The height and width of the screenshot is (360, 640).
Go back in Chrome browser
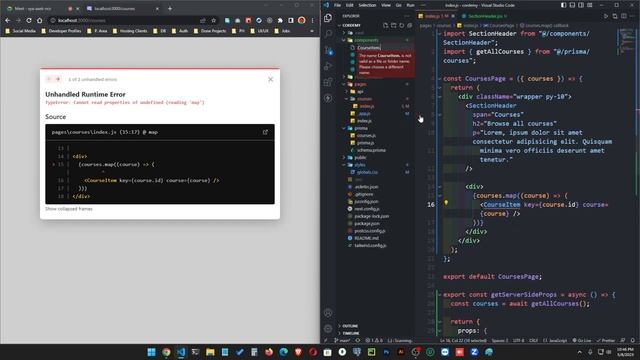[x=8, y=20]
